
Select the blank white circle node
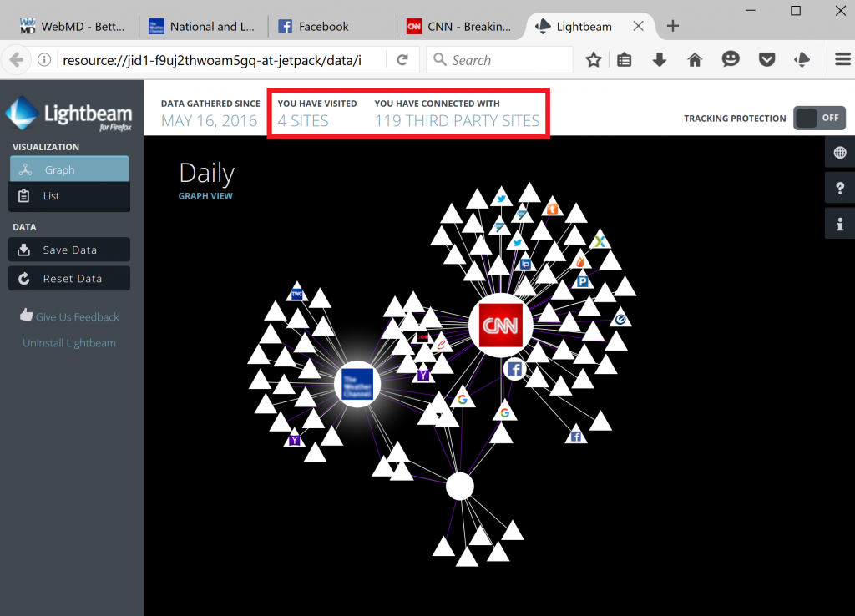tap(460, 487)
